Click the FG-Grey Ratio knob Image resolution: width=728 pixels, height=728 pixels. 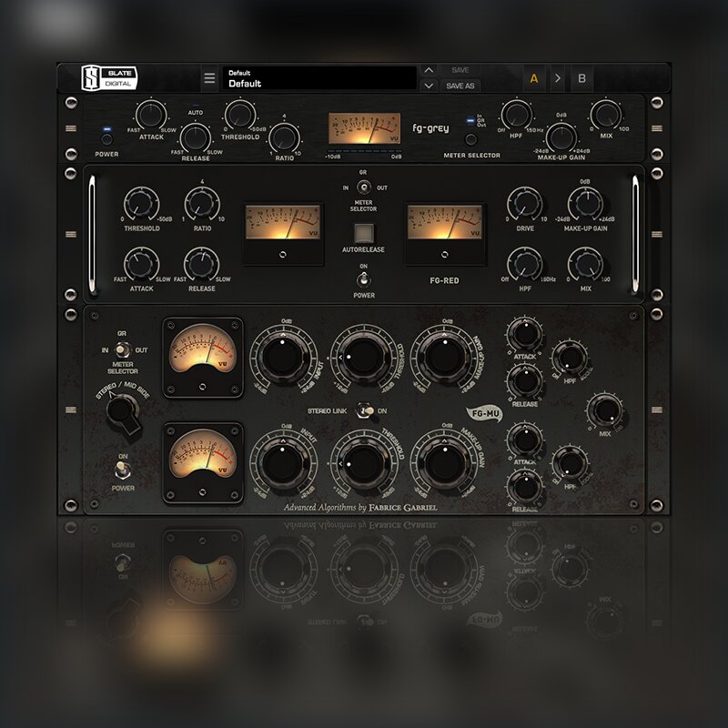pyautogui.click(x=284, y=137)
